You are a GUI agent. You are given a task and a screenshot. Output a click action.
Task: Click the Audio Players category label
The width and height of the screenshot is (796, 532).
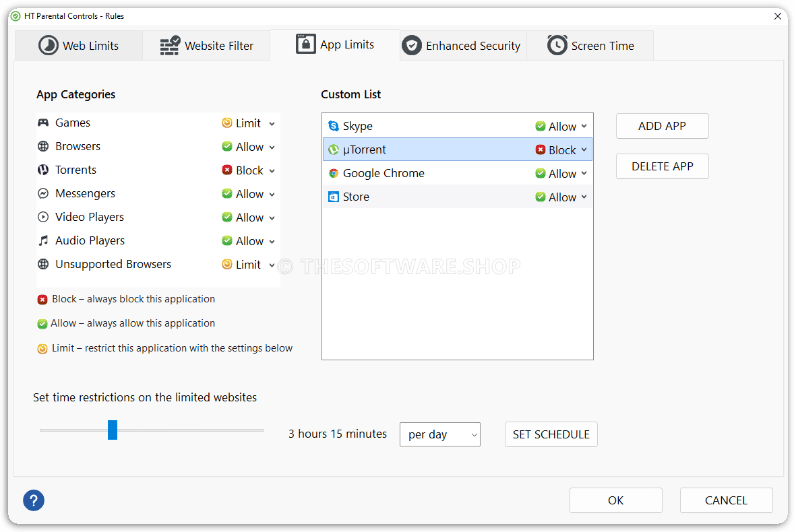point(90,240)
